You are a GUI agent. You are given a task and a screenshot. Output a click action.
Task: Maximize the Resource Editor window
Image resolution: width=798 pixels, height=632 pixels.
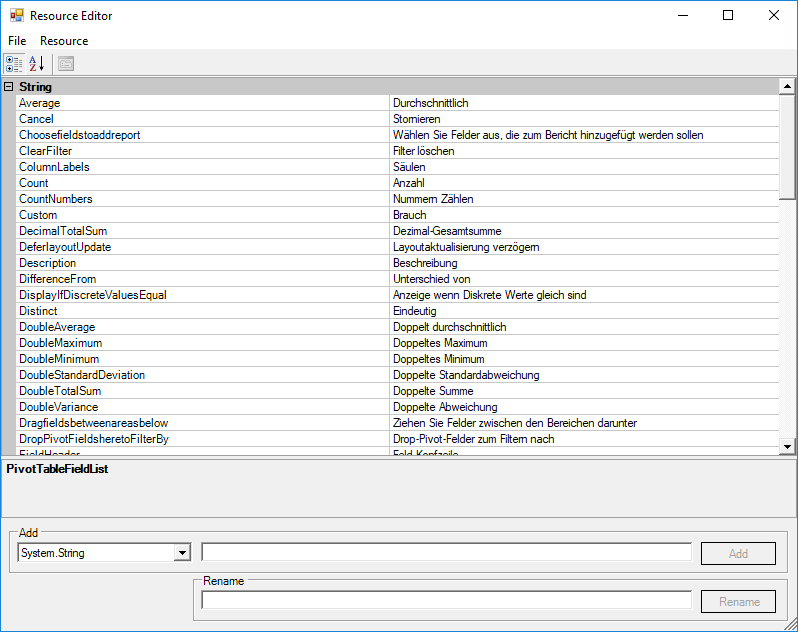(x=728, y=15)
